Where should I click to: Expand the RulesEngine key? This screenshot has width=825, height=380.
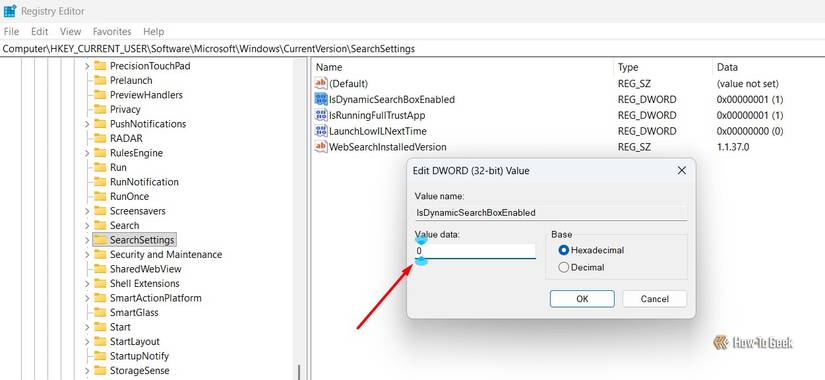coord(87,153)
